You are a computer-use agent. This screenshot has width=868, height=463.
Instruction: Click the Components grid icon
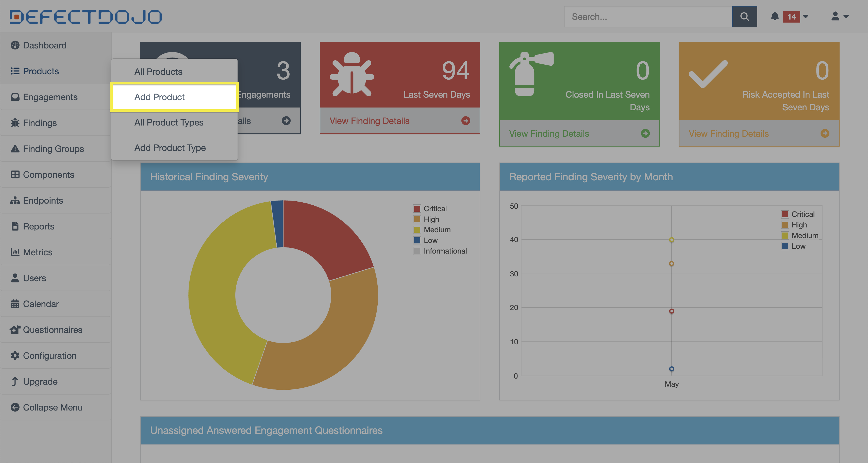(15, 174)
